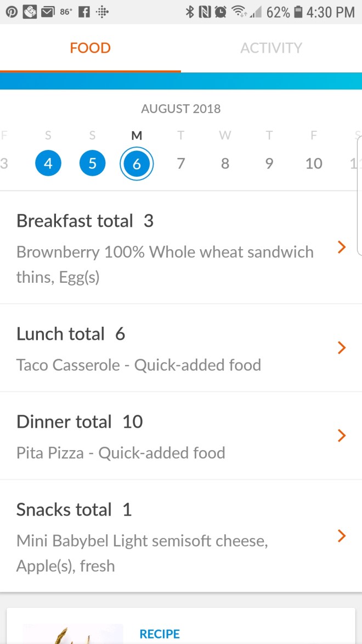Tap the Bluetooth status icon

190,12
